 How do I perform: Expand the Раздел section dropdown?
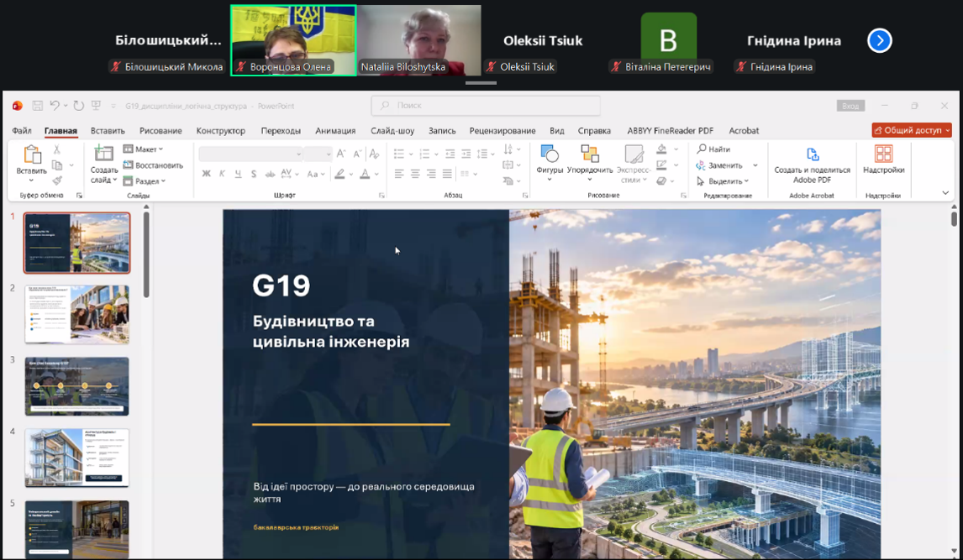click(145, 181)
